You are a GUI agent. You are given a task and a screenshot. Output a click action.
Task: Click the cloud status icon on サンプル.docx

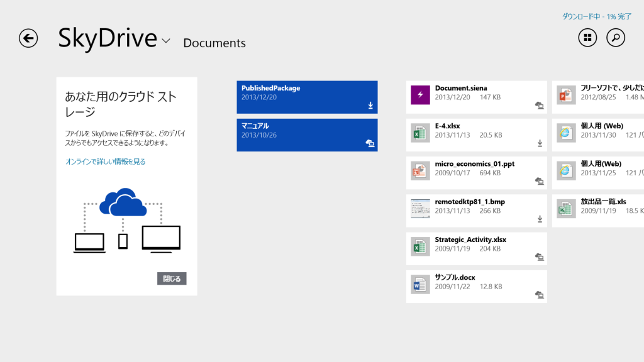click(x=540, y=295)
